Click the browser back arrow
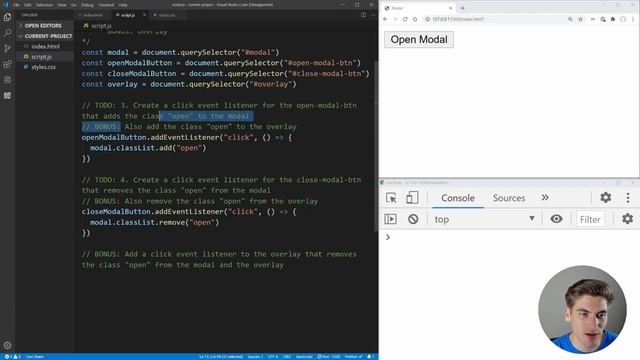Image resolution: width=640 pixels, height=360 pixels. 385,19
